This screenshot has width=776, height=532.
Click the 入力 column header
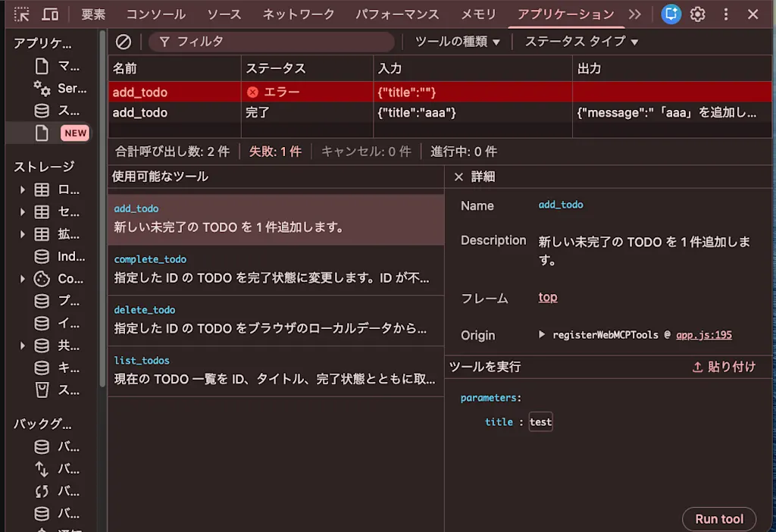(473, 68)
